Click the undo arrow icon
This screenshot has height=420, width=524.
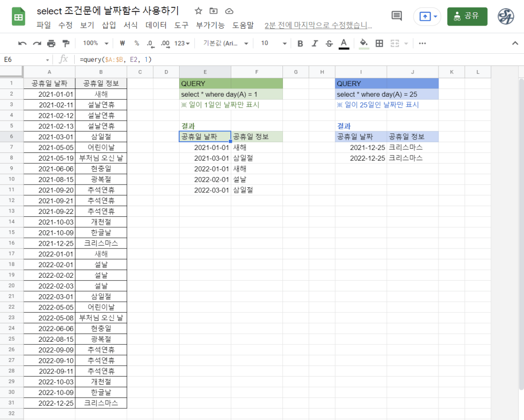click(x=22, y=43)
